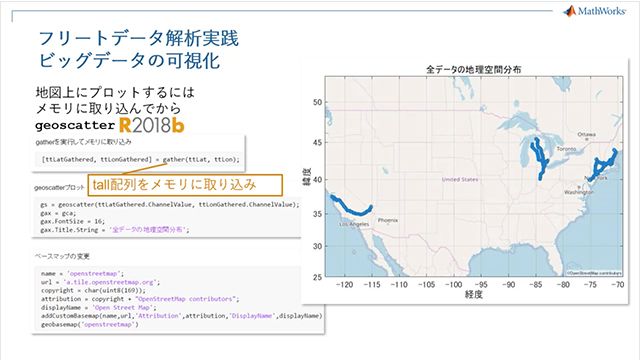Click the geobasemap('openstreetmap') line
Image resolution: width=640 pixels, height=360 pixels.
click(90, 324)
